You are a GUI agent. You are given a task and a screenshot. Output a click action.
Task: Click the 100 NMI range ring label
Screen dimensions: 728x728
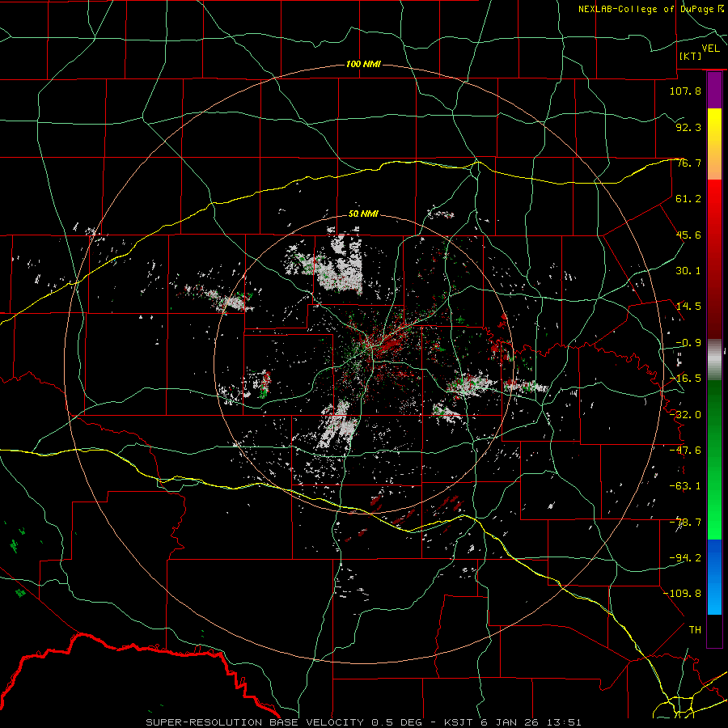tap(363, 64)
